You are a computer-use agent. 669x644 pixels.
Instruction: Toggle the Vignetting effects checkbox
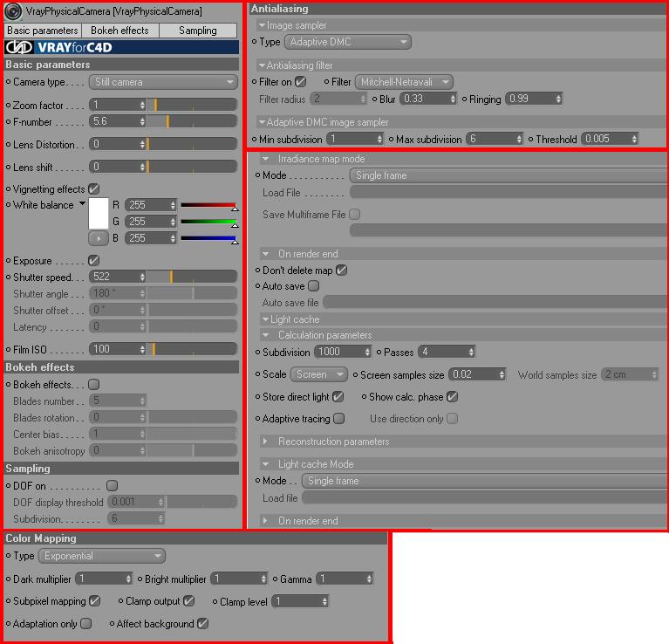pos(94,188)
